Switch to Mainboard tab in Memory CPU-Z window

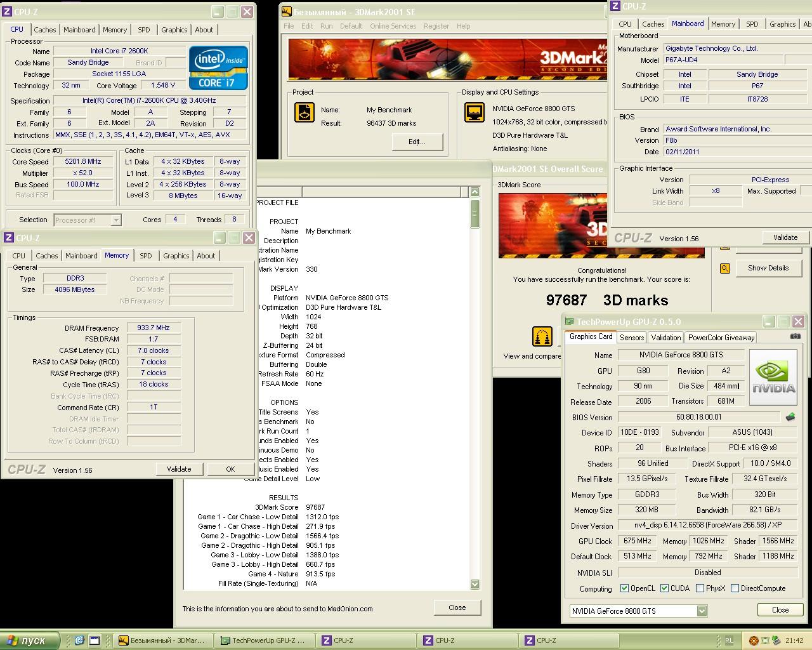pos(81,256)
